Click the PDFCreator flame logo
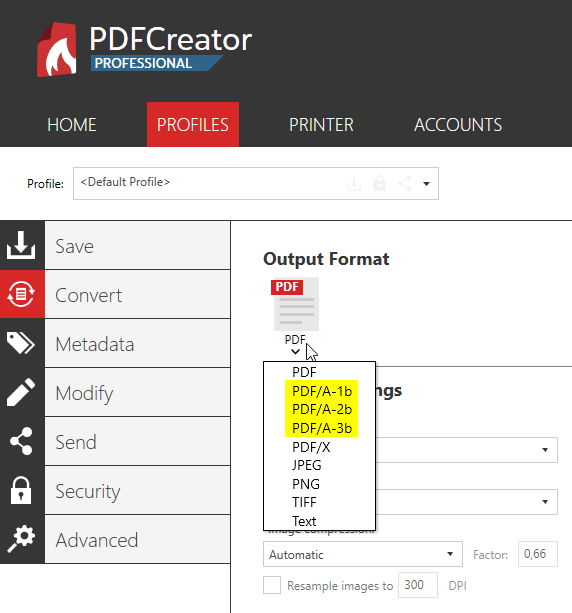The width and height of the screenshot is (572, 613). pos(57,50)
